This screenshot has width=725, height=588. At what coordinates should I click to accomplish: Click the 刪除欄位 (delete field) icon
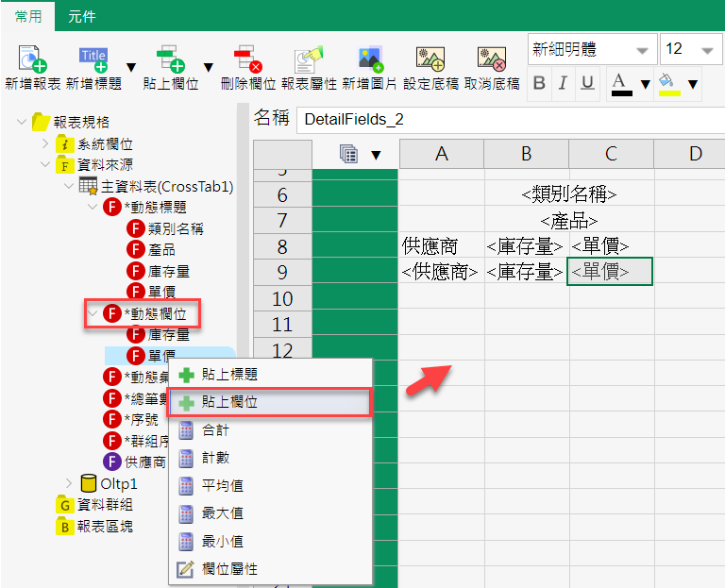tap(247, 59)
